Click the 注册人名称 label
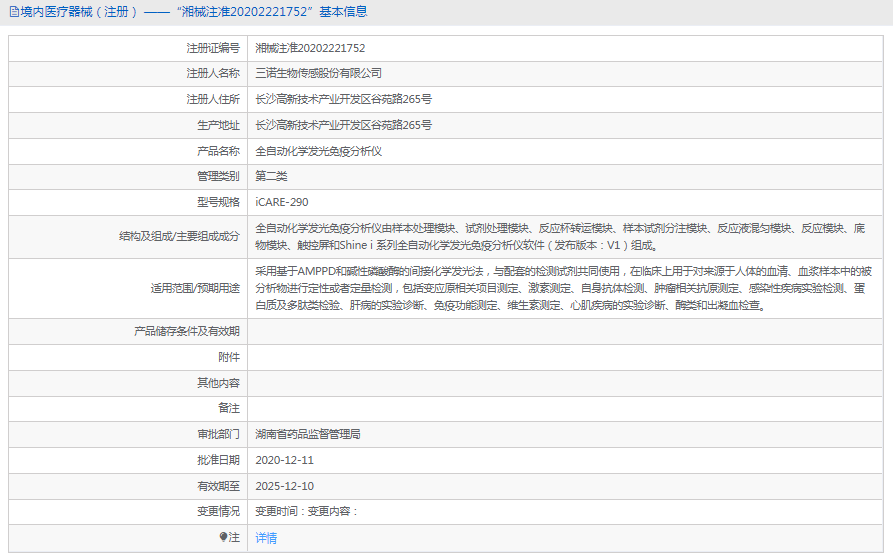Viewport: 893px width, 559px height. (213, 73)
